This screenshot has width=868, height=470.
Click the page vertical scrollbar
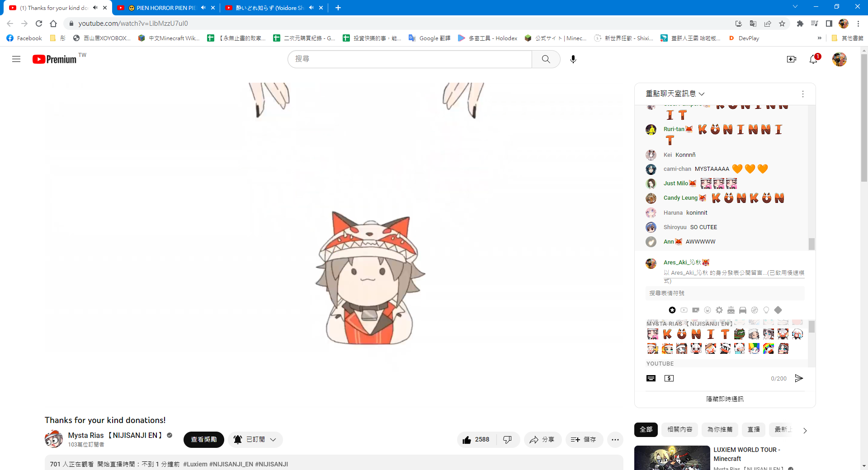pyautogui.click(x=864, y=117)
